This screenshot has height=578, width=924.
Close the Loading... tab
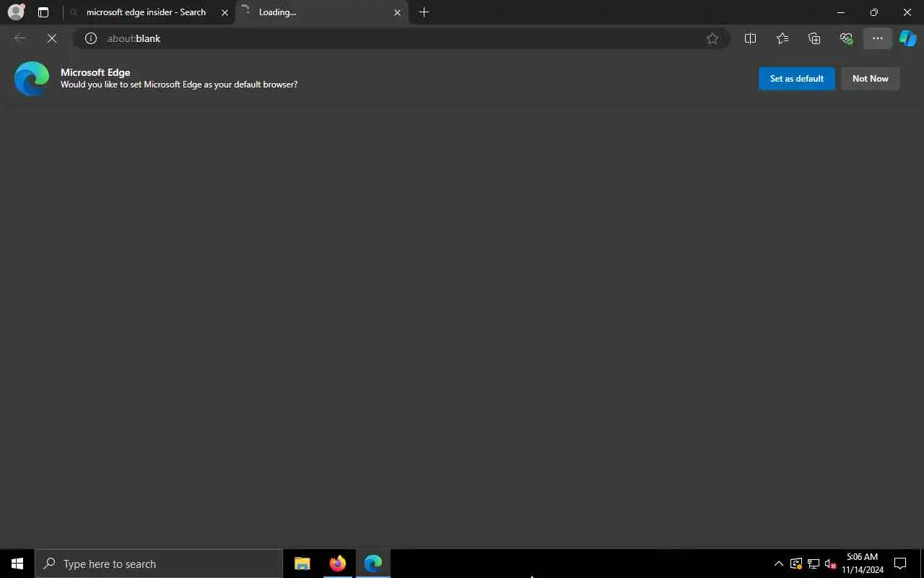[x=397, y=12]
